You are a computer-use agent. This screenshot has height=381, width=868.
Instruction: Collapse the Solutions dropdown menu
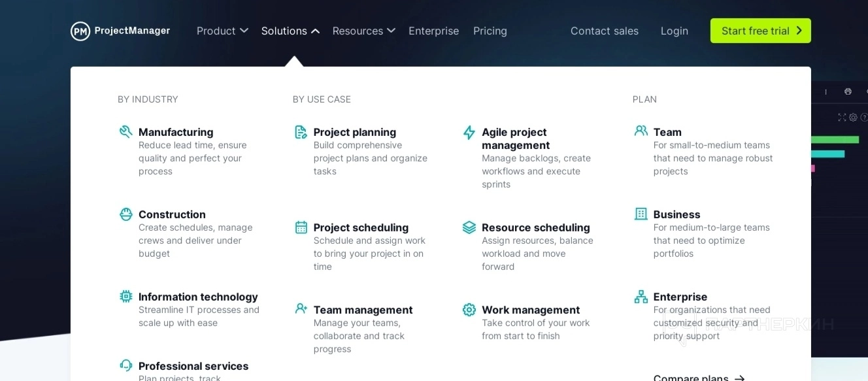tap(290, 31)
